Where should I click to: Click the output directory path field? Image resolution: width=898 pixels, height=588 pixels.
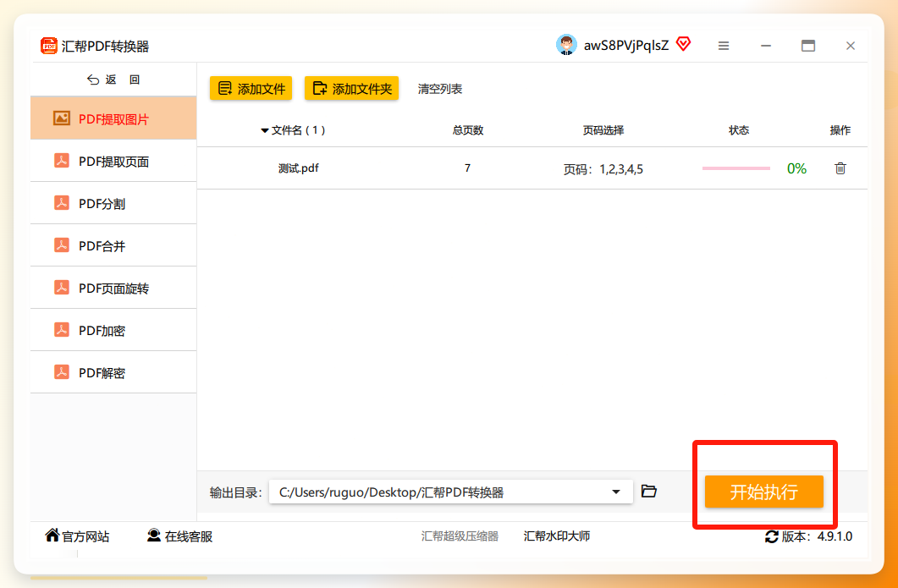click(451, 492)
